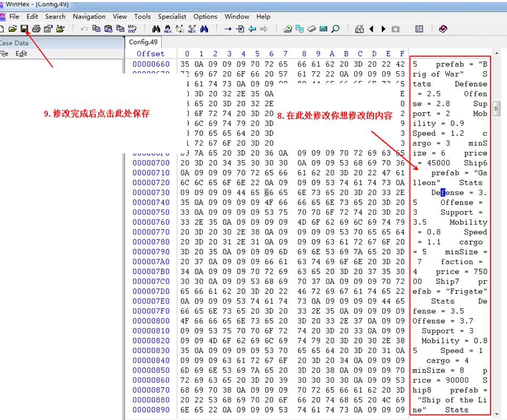Open the calculator toolbar icon

coord(323,29)
